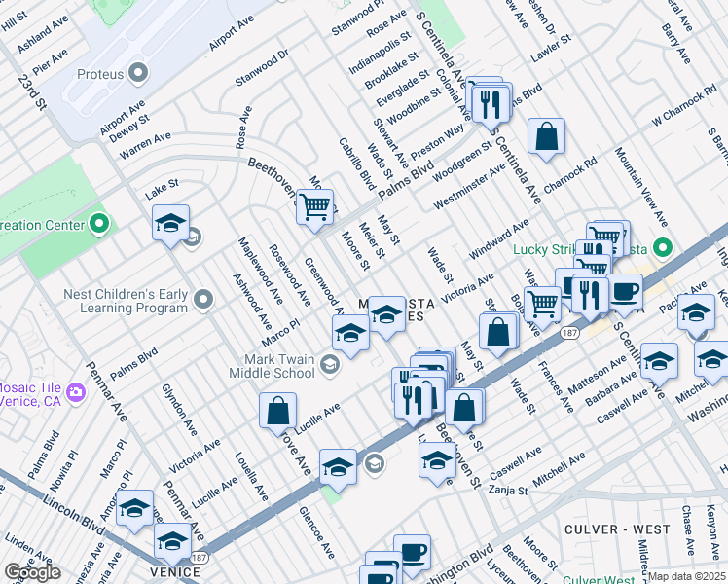Click the school marker at Pacific Ave

click(697, 312)
